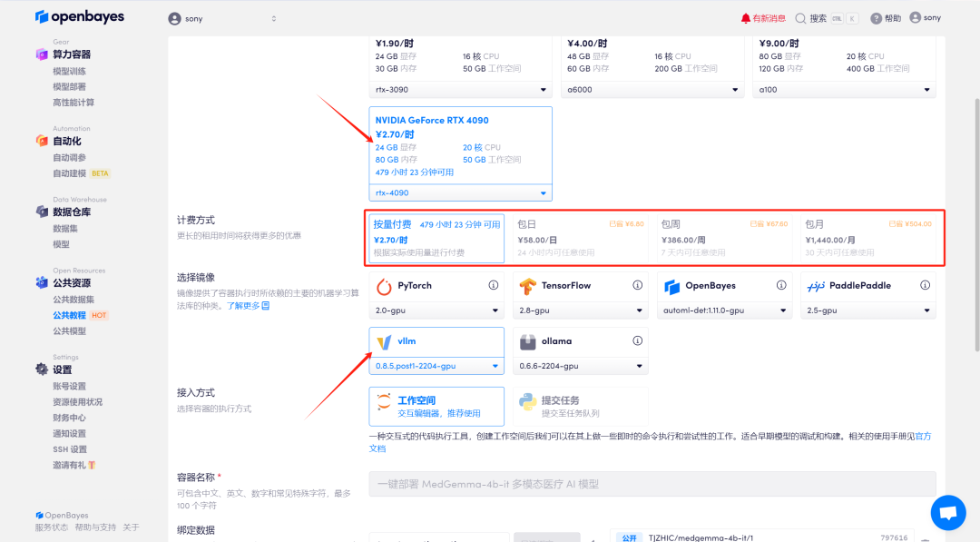Open the a6000 dropdown
This screenshot has height=542, width=980.
point(652,89)
